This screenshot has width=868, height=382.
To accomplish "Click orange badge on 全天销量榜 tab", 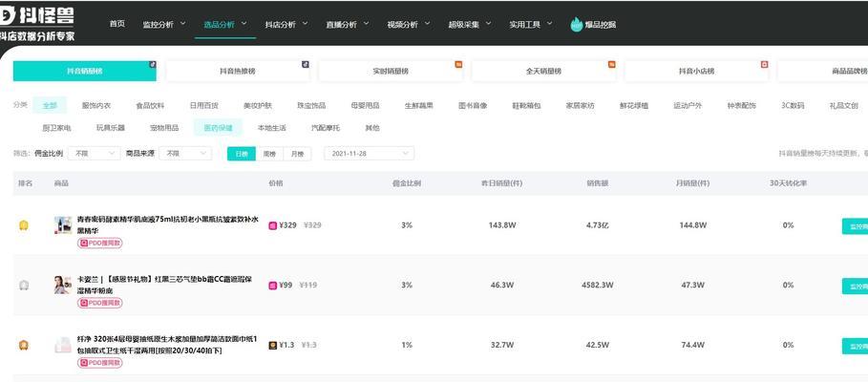I will [612, 64].
